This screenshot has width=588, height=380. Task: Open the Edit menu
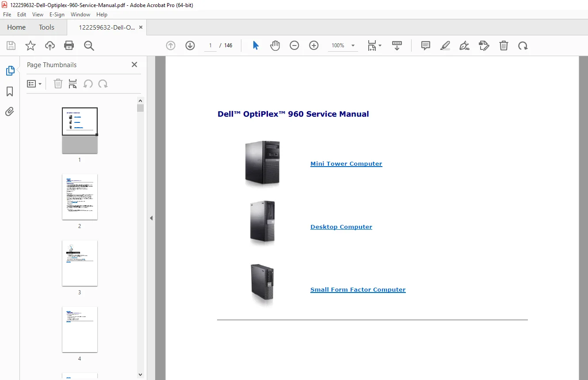pos(22,15)
